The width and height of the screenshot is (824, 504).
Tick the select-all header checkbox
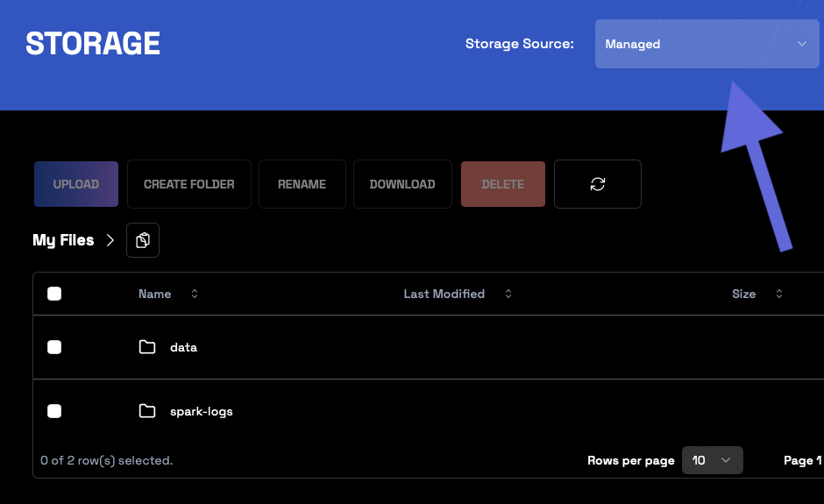tap(54, 294)
